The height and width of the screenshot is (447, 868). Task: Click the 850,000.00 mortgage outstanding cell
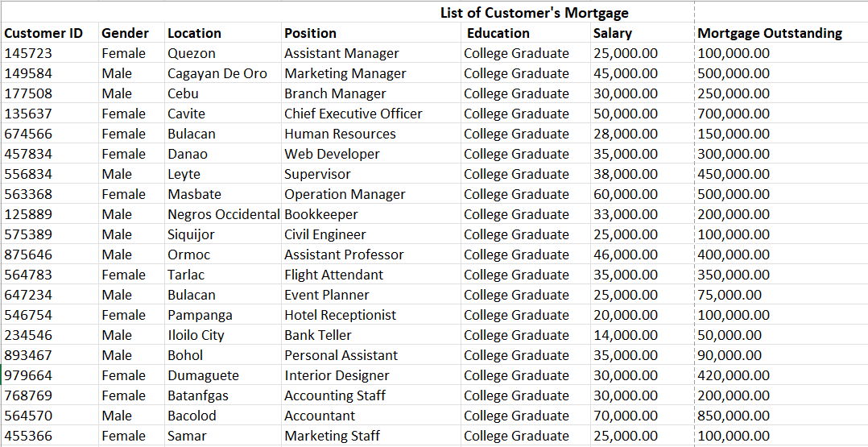pyautogui.click(x=734, y=416)
